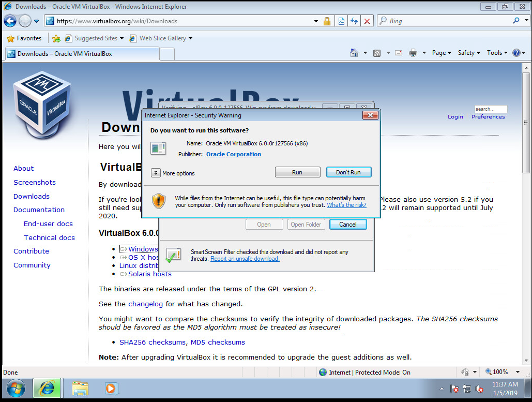Screen dimensions: 532x402
Task: Open the Recent Pages dropdown arrow
Action: (x=37, y=21)
